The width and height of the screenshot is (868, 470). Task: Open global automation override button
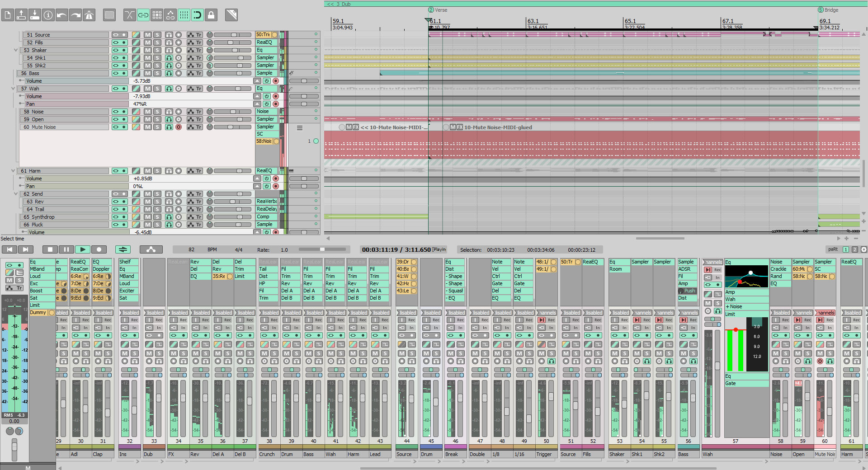[151, 249]
